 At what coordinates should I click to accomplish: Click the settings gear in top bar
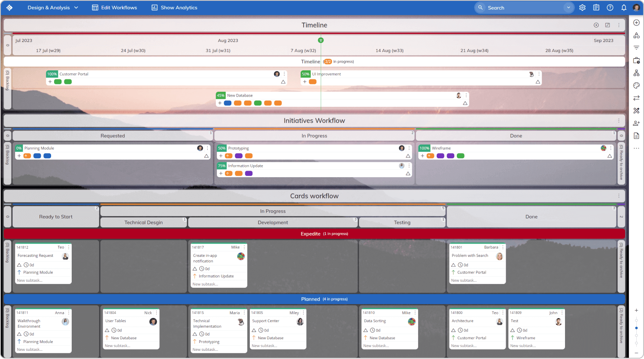[x=582, y=8]
